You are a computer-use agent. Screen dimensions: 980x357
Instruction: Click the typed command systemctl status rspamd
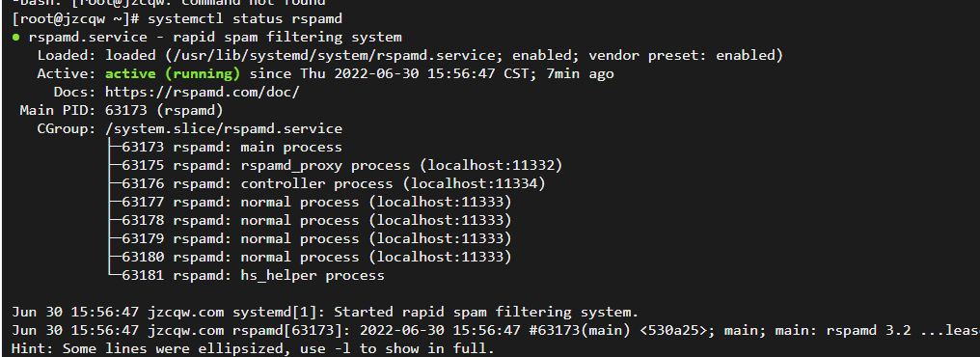point(244,19)
